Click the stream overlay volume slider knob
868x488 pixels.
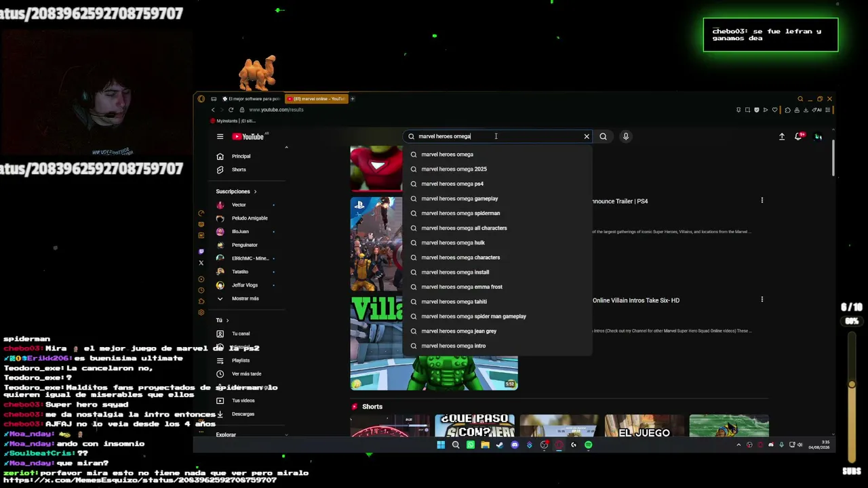click(x=852, y=385)
